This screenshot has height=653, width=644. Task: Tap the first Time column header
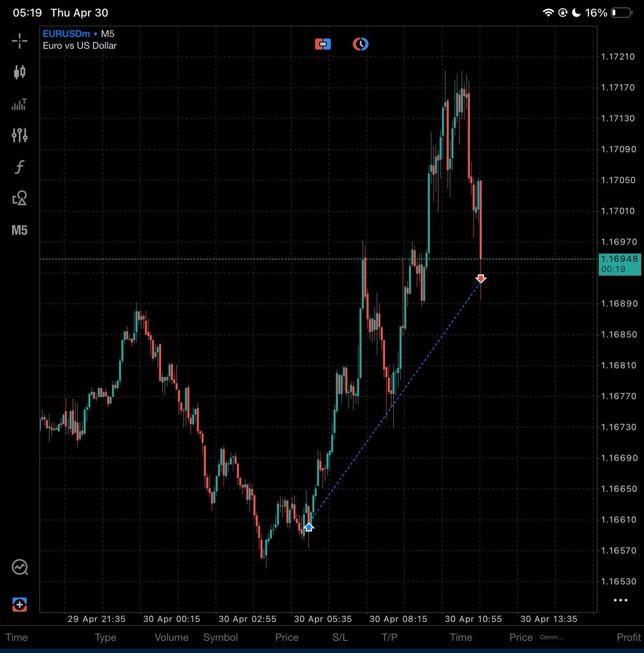pos(16,637)
